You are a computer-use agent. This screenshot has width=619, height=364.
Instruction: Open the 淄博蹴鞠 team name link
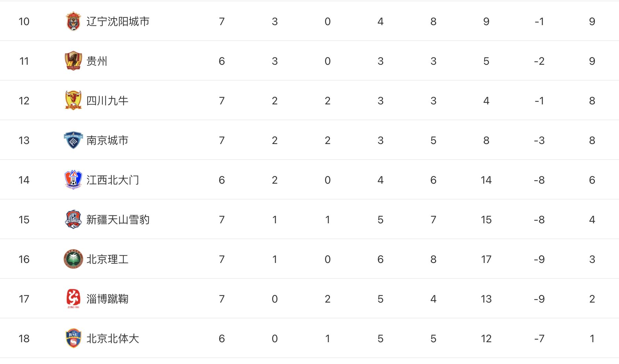click(x=107, y=299)
